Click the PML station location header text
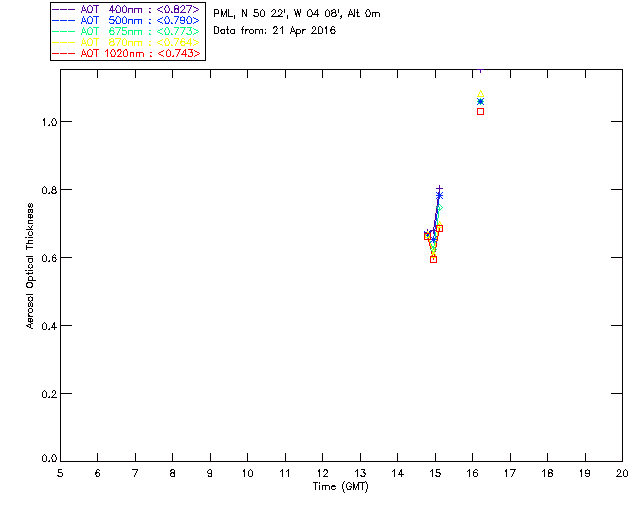The height and width of the screenshot is (512, 640). (x=297, y=14)
